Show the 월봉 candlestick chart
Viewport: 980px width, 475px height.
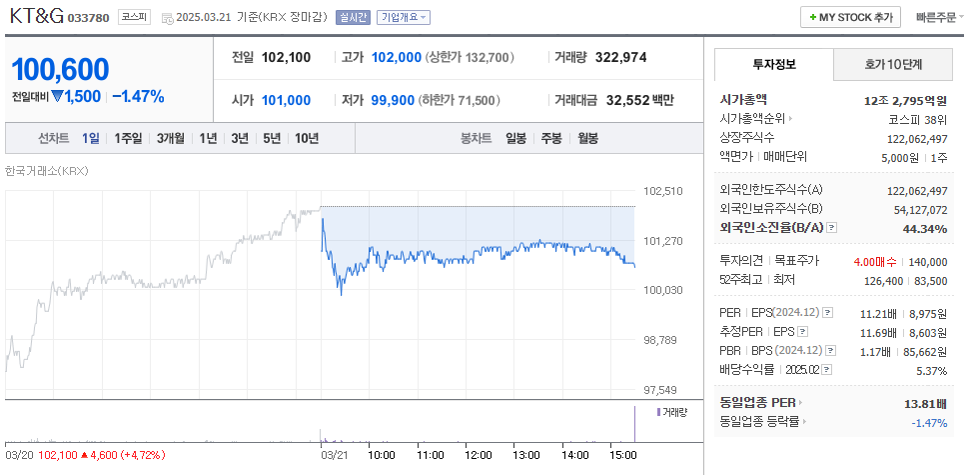coord(587,138)
